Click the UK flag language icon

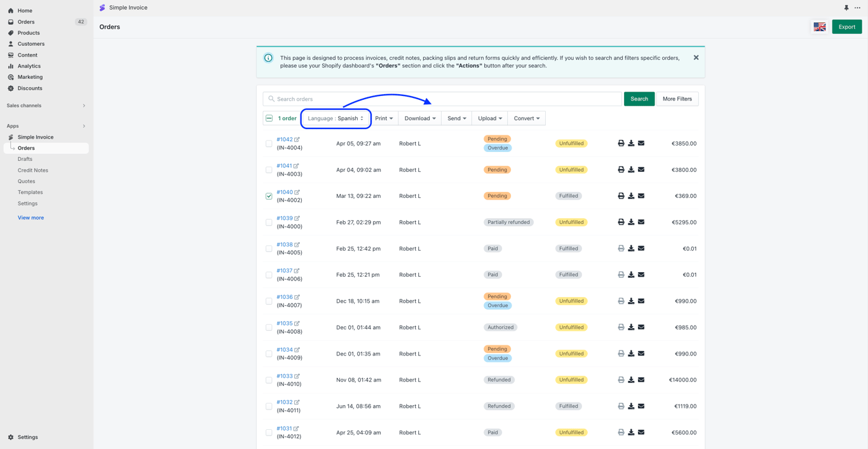820,27
